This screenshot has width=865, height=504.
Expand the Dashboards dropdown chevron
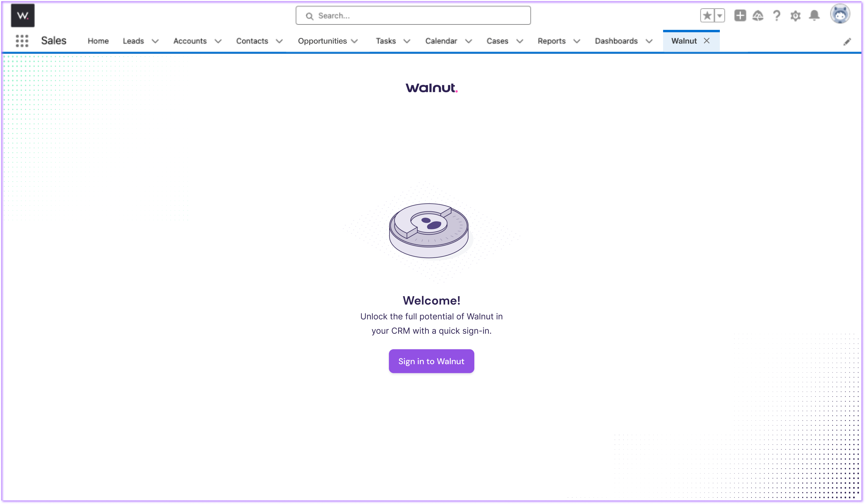(x=649, y=41)
